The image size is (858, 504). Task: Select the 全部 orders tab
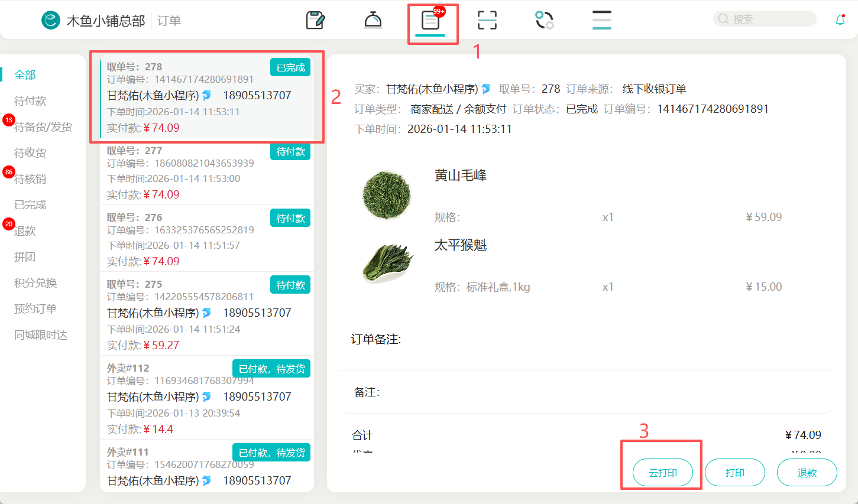(x=25, y=75)
